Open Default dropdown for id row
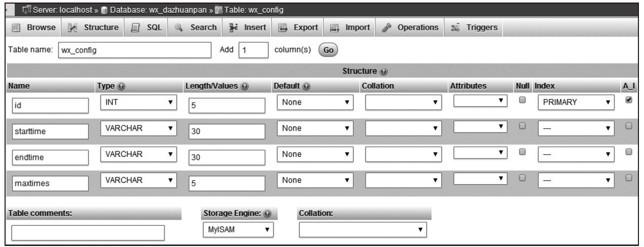Image resolution: width=644 pixels, height=247 pixels. coord(315,102)
